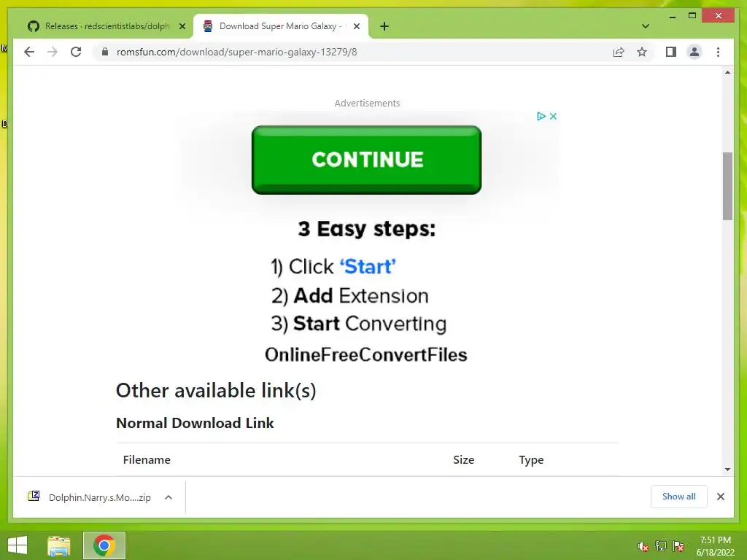The height and width of the screenshot is (560, 747).
Task: Click the taskbar clock showing 7:51 PM
Action: tap(716, 546)
